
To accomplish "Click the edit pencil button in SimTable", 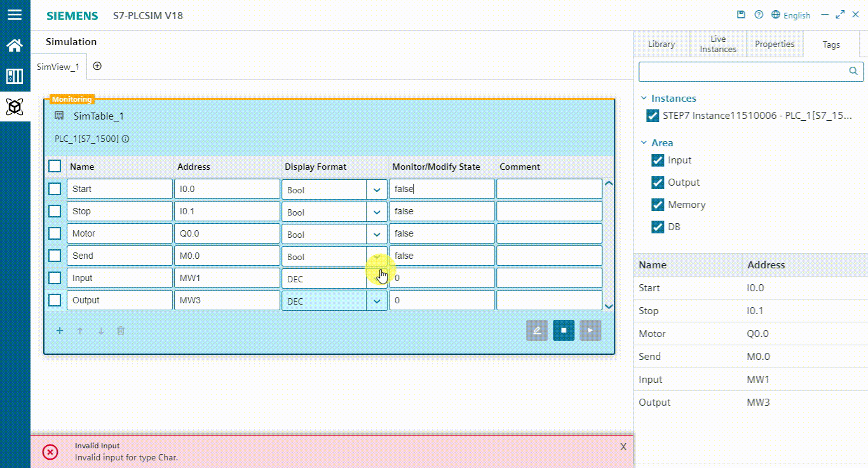I will 537,330.
